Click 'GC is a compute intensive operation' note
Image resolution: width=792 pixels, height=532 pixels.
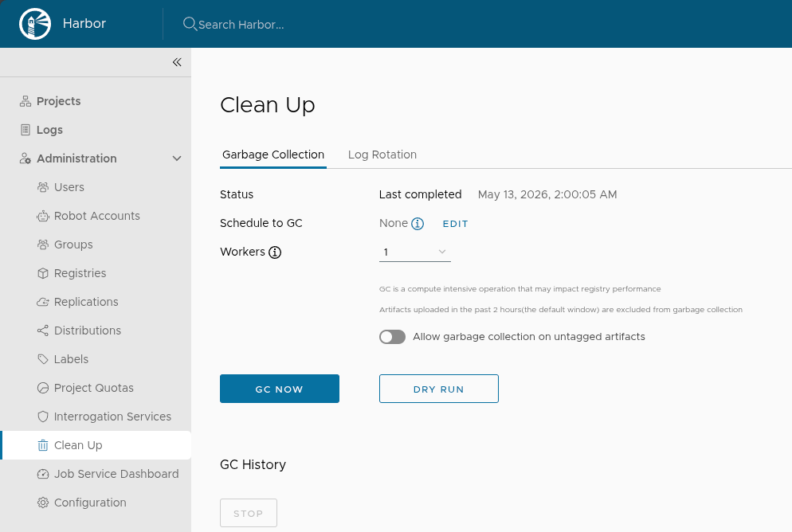tap(520, 289)
